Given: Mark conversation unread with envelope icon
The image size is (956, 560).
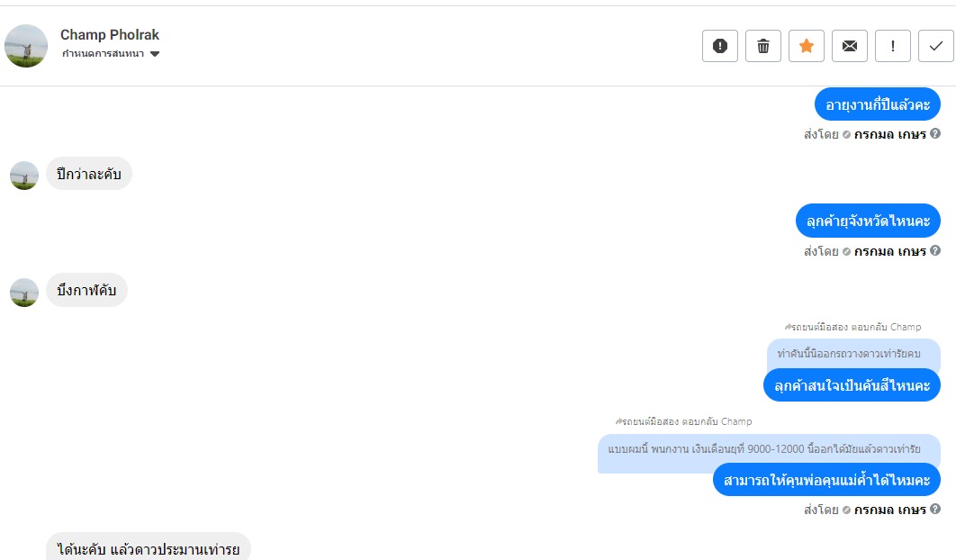Looking at the screenshot, I should pyautogui.click(x=850, y=46).
